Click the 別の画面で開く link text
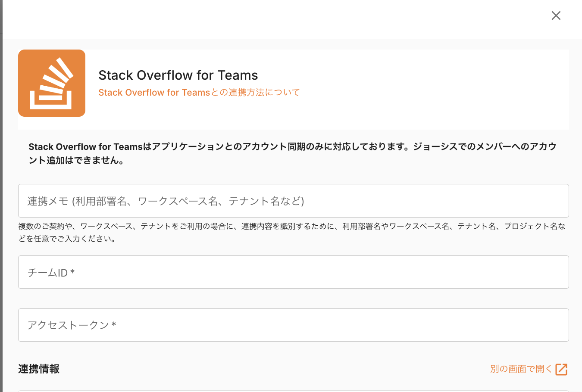The height and width of the screenshot is (392, 582). click(x=521, y=369)
